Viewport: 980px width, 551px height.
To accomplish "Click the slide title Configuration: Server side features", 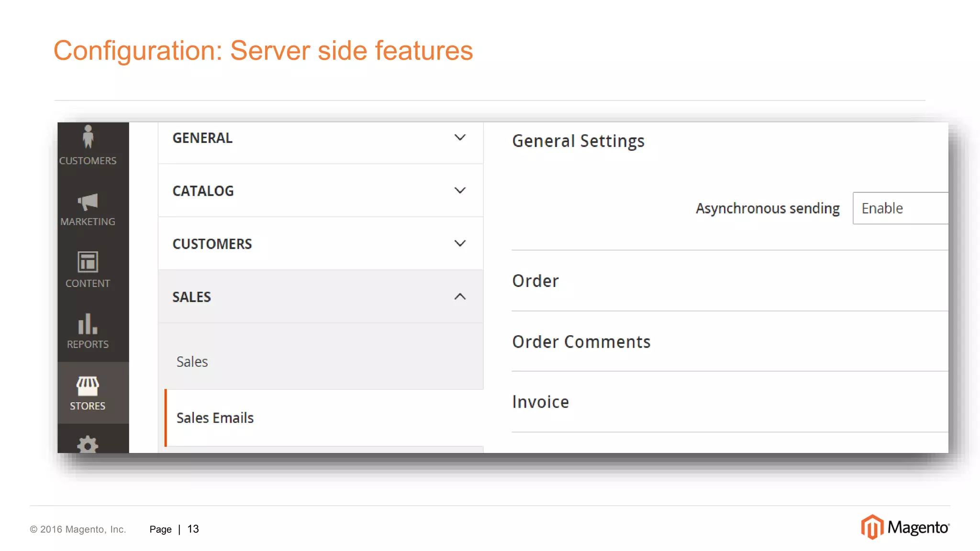I will pyautogui.click(x=263, y=50).
